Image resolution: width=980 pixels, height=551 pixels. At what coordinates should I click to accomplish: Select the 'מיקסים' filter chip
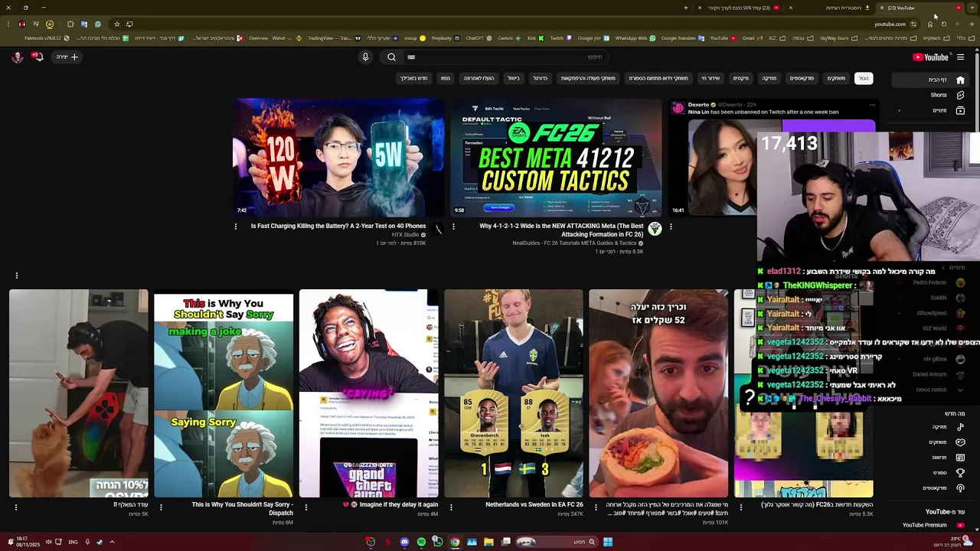tap(741, 78)
